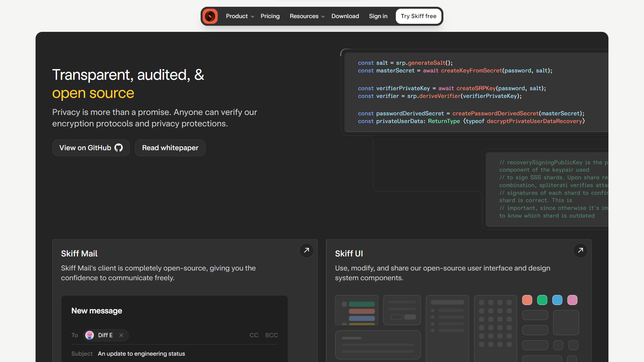The height and width of the screenshot is (362, 644).
Task: Select the green color swatch
Action: click(x=542, y=300)
